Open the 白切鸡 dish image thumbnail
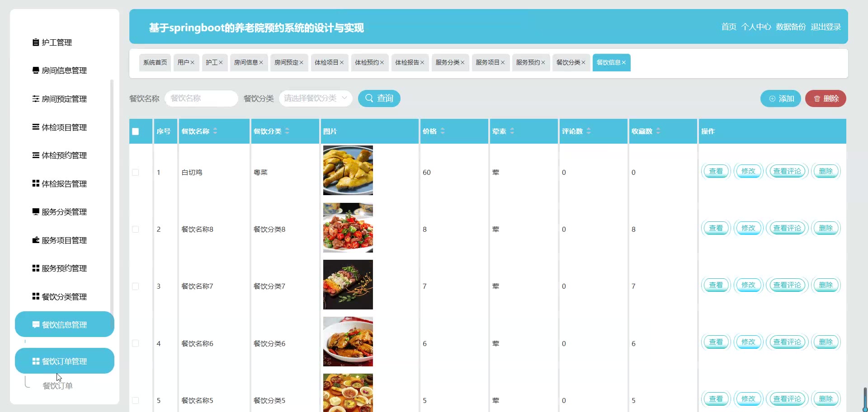Screen dimensions: 868x412 coord(348,170)
